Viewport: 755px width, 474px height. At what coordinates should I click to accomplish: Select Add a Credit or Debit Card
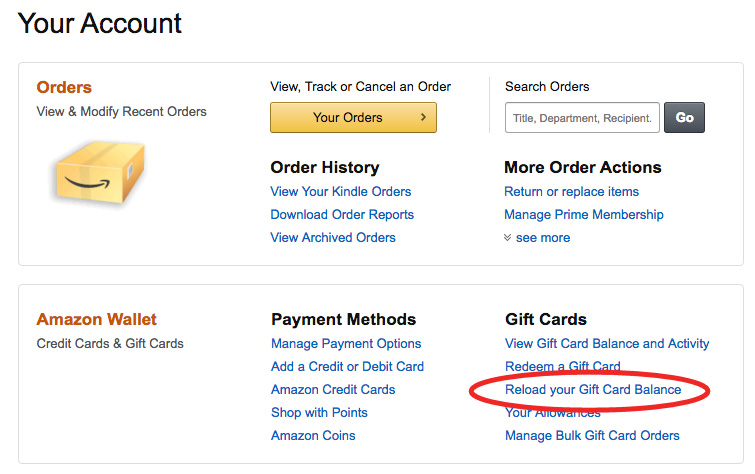[347, 367]
